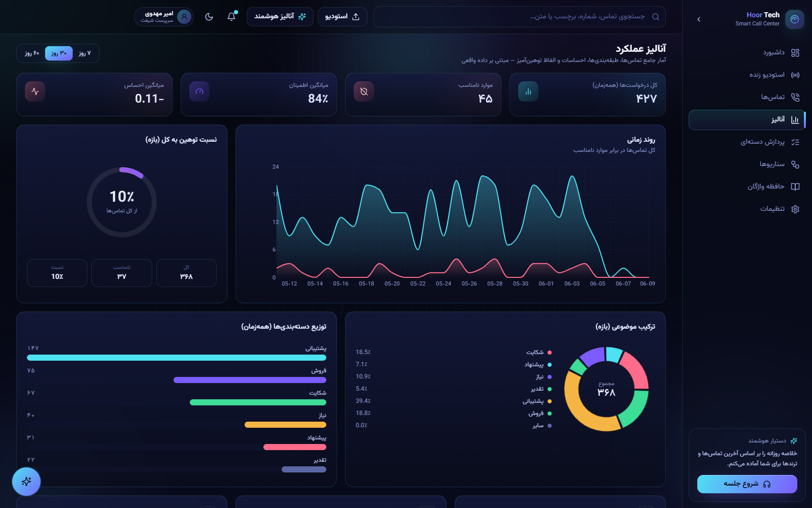
Task: Open امیر مهدوی user profile menu
Action: pos(164,17)
